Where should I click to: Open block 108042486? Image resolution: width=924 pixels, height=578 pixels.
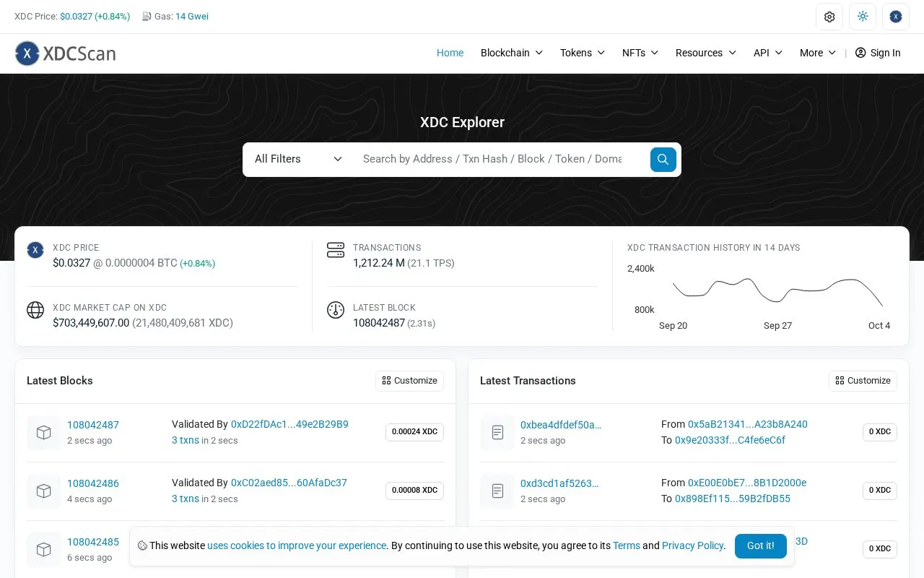coord(93,483)
